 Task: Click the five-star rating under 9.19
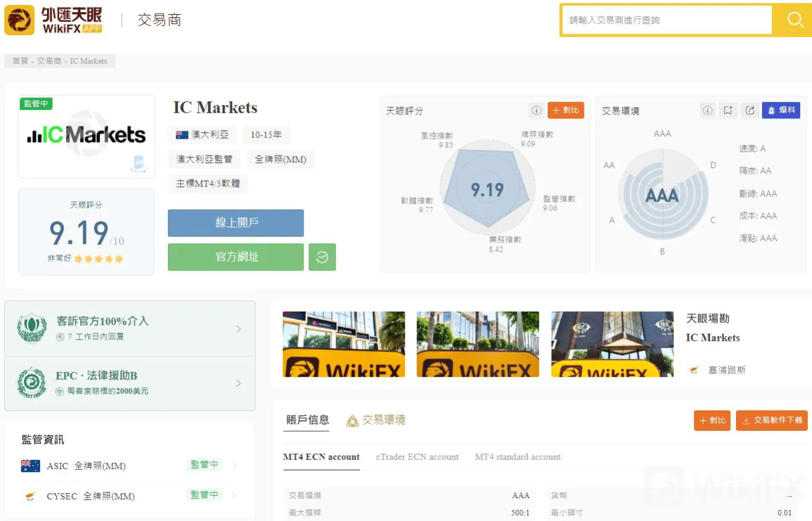[x=99, y=259]
